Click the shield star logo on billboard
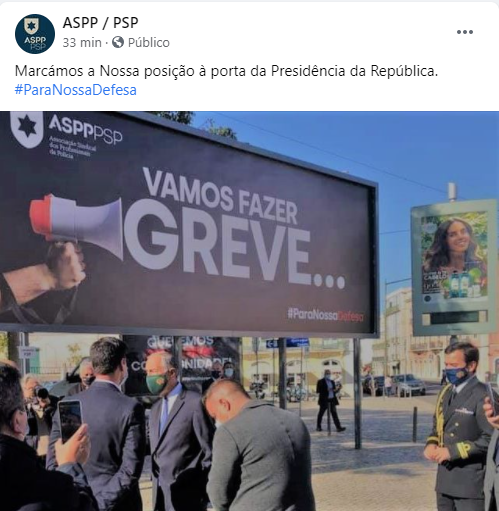 27,128
